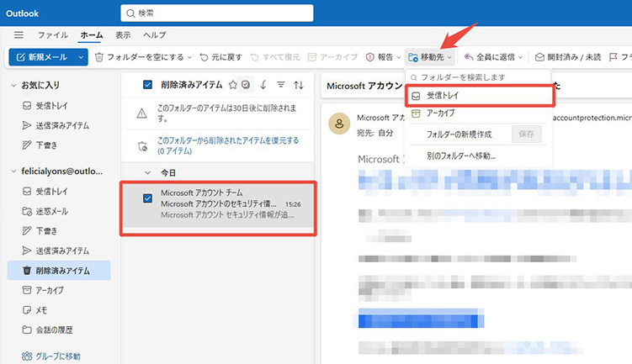Image resolution: width=632 pixels, height=364 pixels.
Task: Click the 新規メール compose button
Action: click(42, 57)
